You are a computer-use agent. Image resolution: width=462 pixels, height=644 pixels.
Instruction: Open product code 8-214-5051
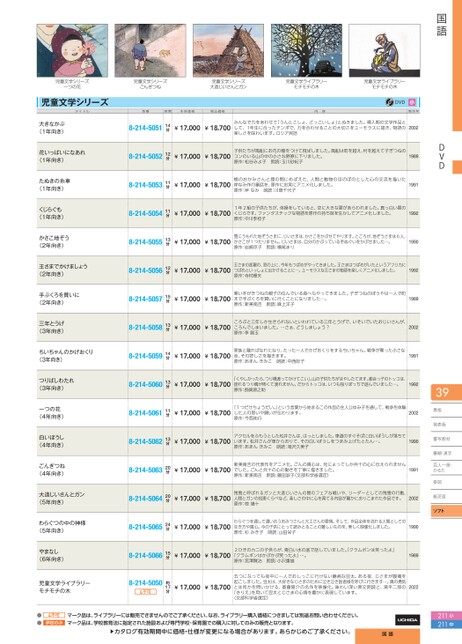[x=145, y=128]
